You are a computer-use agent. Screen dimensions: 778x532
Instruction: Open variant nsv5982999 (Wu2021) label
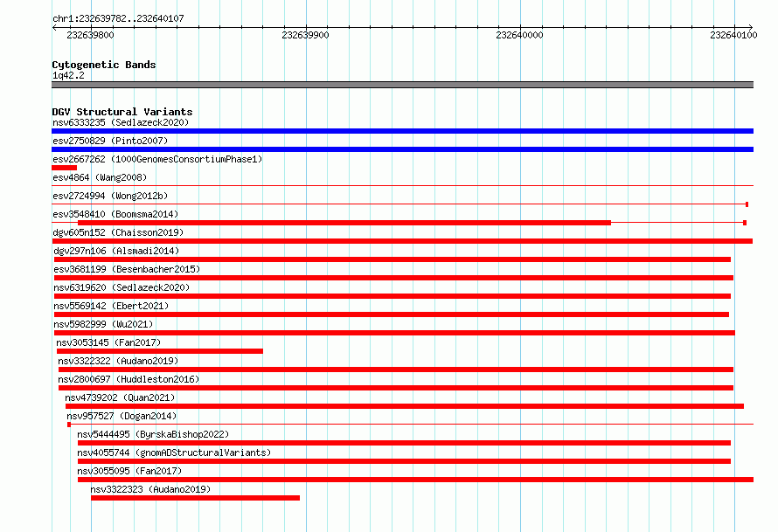(103, 324)
